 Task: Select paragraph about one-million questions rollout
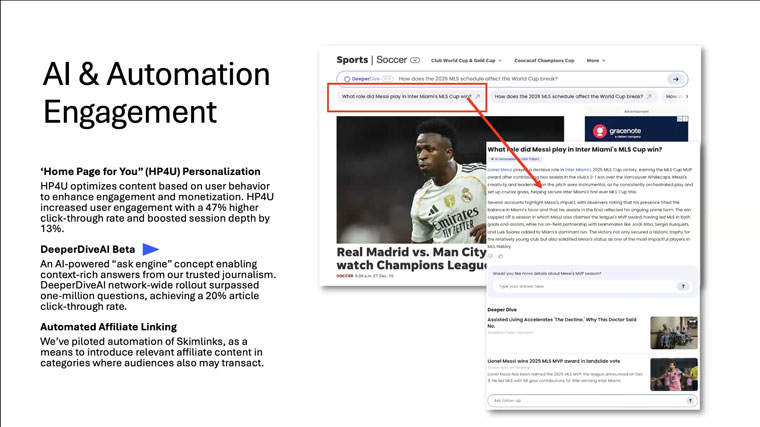click(158, 285)
